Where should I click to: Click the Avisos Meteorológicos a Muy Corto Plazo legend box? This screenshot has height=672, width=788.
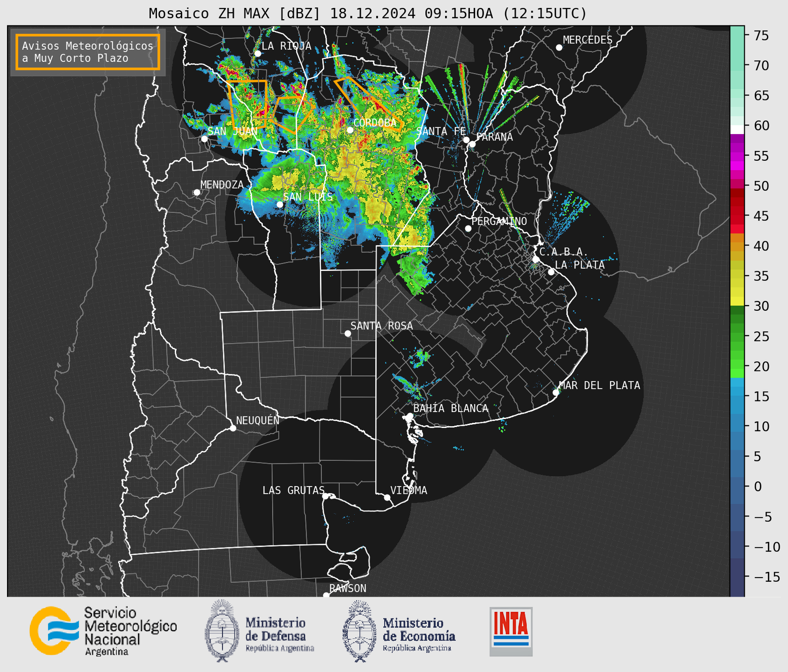pyautogui.click(x=88, y=52)
